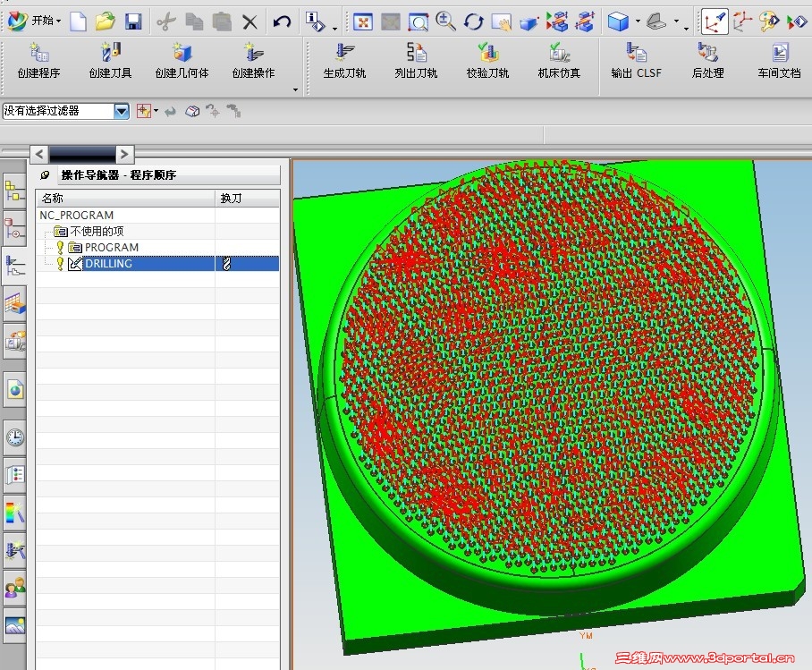This screenshot has width=812, height=670.
Task: Click the 创建刀具 create tool icon
Action: point(110,61)
